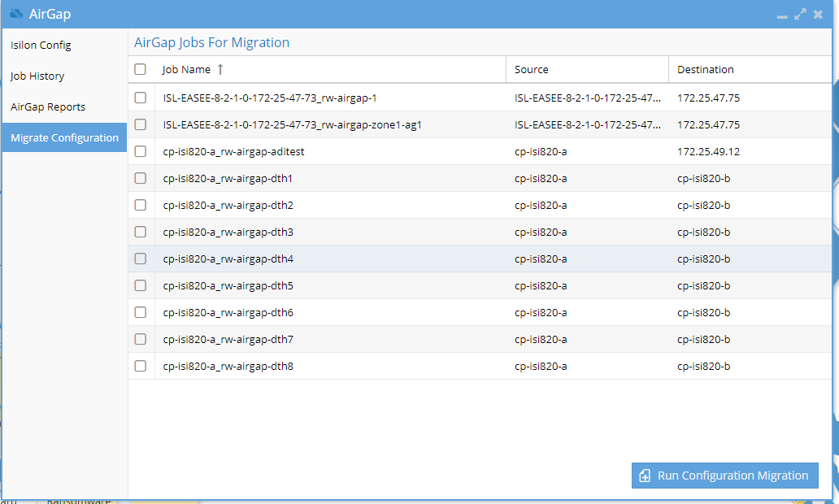Check the ISL-EASEE rw-airgap-1 job checkbox
The width and height of the screenshot is (839, 504).
pos(140,98)
